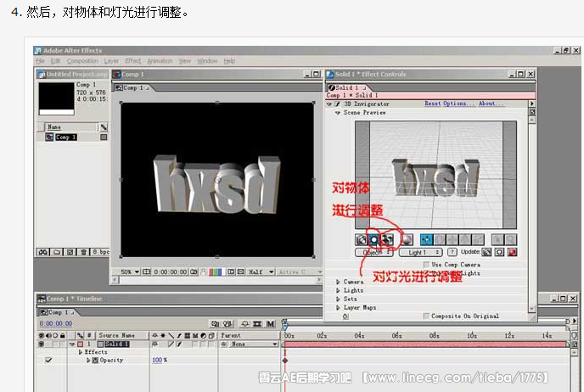Take snapshot with camera icon in Comp viewer

click(x=194, y=272)
